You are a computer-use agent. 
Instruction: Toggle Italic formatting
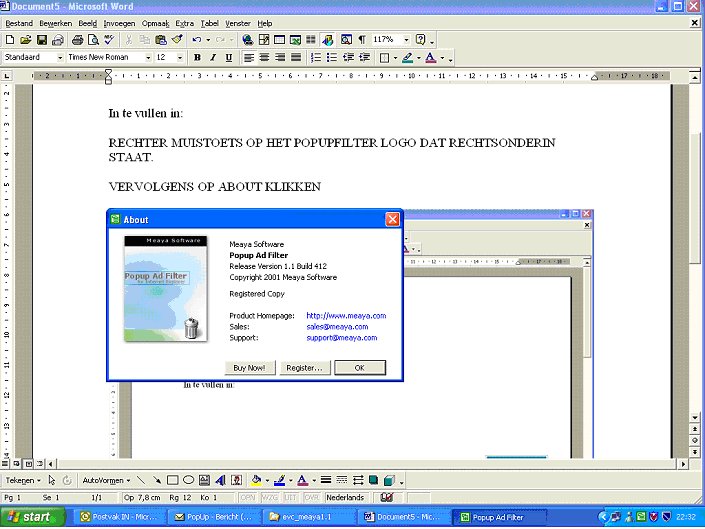coord(213,58)
